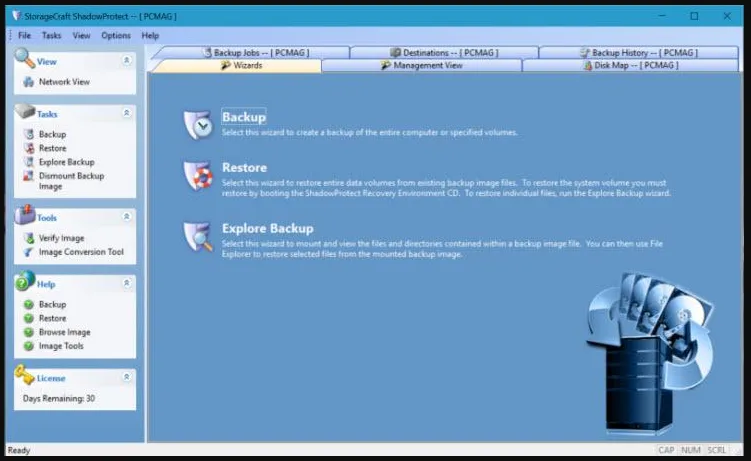This screenshot has width=751, height=461.
Task: Launch the Backup wizard heading link
Action: tap(244, 117)
